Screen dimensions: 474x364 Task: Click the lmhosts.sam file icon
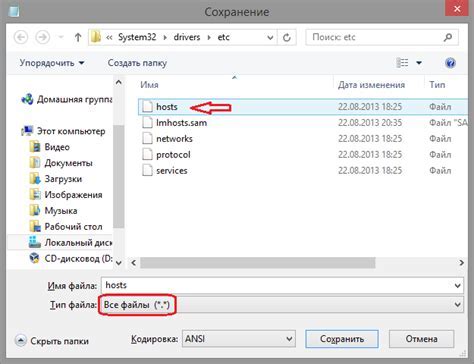tap(147, 123)
